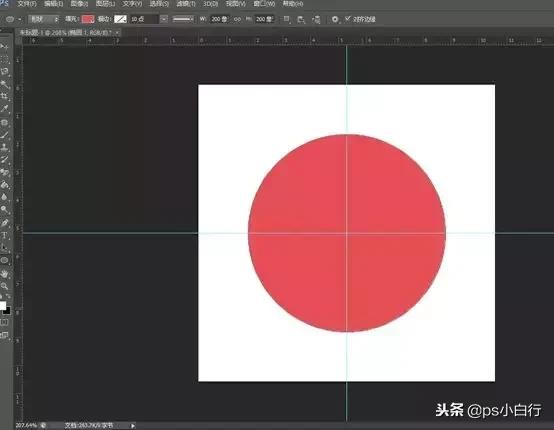
Task: Open the shape mode dropdown
Action: pos(43,19)
